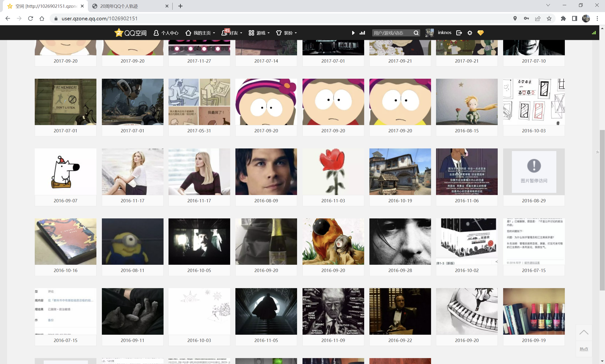This screenshot has width=605, height=364.
Task: Click the green signal bars icon
Action: pos(594,33)
